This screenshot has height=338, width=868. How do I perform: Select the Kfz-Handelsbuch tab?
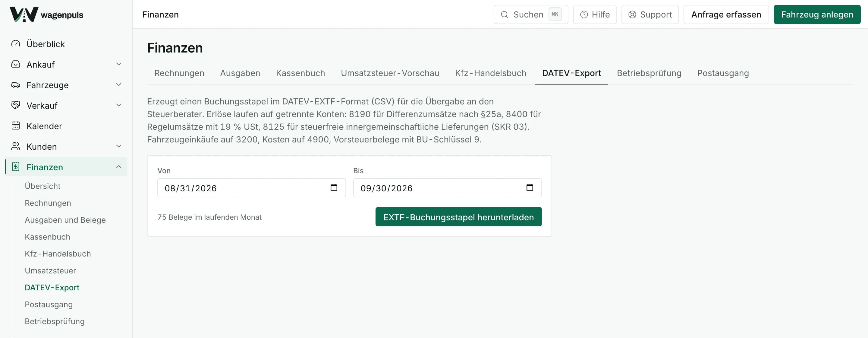click(x=490, y=73)
